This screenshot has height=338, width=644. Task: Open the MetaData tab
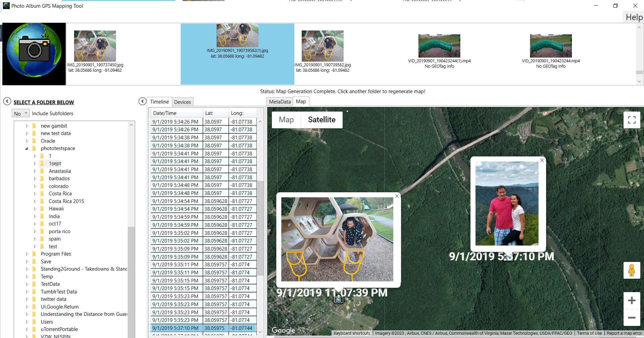pyautogui.click(x=280, y=102)
